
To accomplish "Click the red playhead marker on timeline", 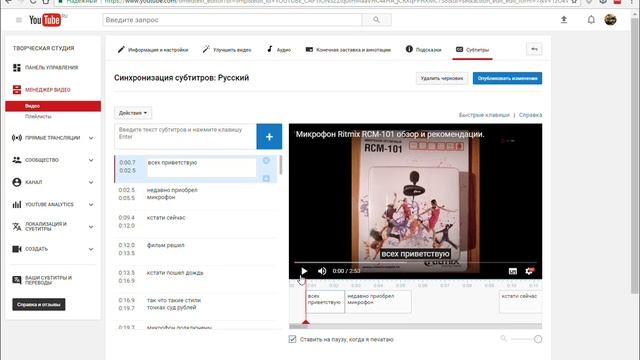I will tap(306, 322).
